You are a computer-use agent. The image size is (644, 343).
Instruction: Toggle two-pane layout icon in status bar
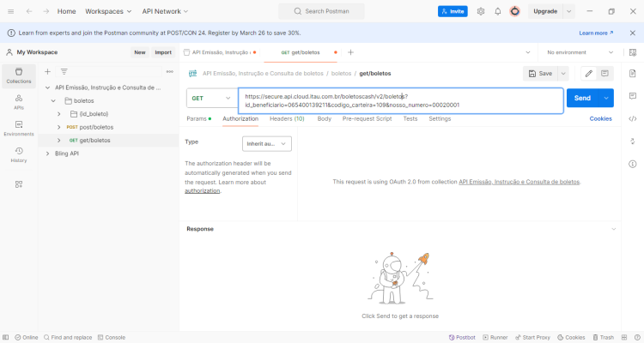[624, 337]
